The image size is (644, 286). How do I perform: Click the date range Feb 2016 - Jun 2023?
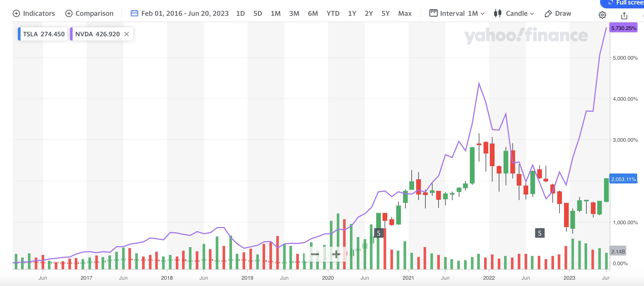point(185,13)
